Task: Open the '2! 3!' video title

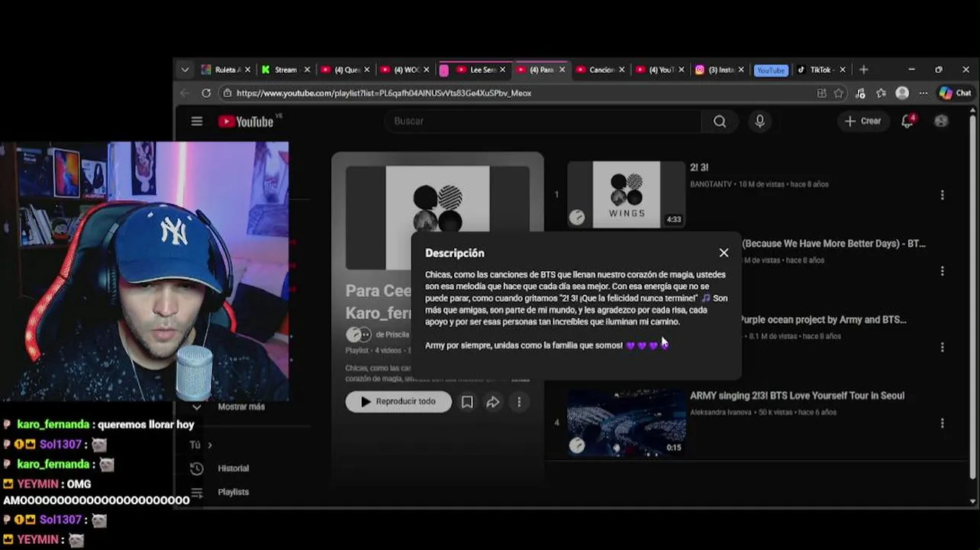Action: [x=699, y=167]
